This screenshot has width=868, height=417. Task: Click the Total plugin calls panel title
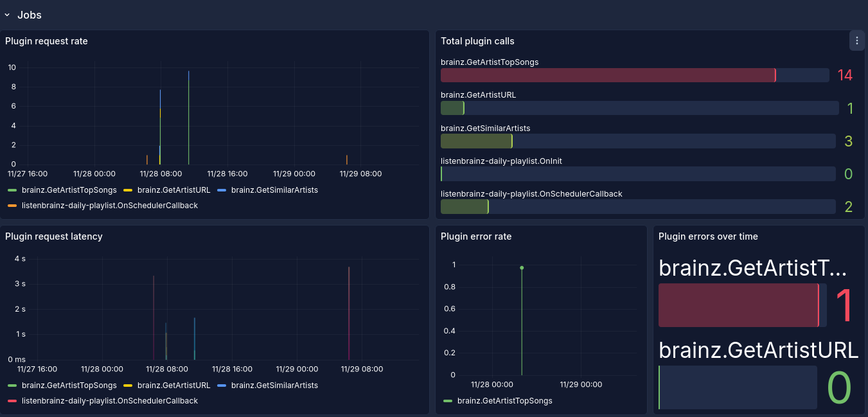pyautogui.click(x=477, y=41)
